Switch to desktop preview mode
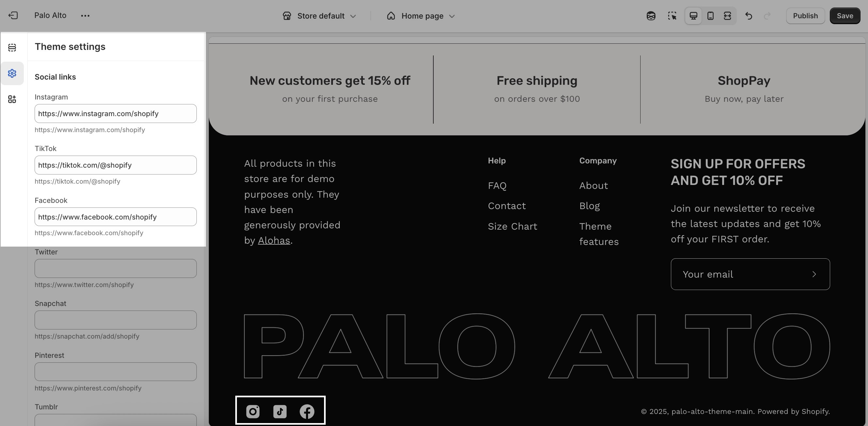The width and height of the screenshot is (868, 426). (x=693, y=16)
